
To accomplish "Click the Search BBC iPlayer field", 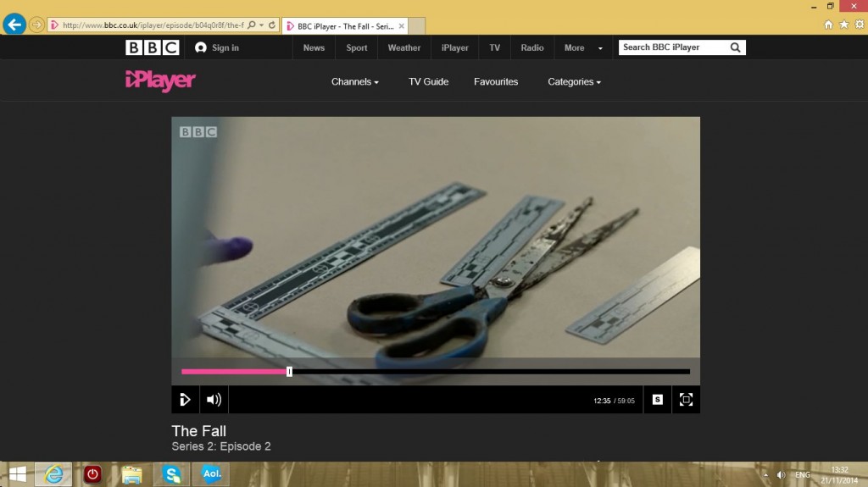I will (x=672, y=47).
